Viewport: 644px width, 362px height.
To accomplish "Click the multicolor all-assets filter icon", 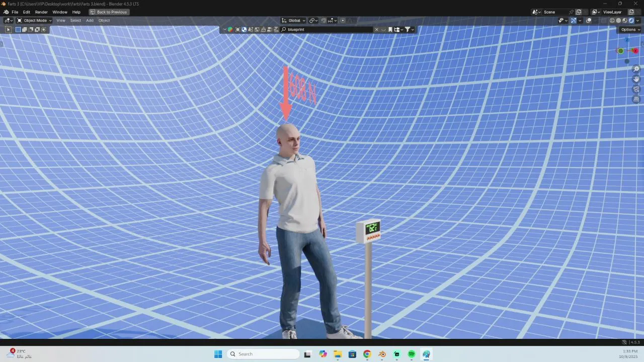I will coord(230,30).
